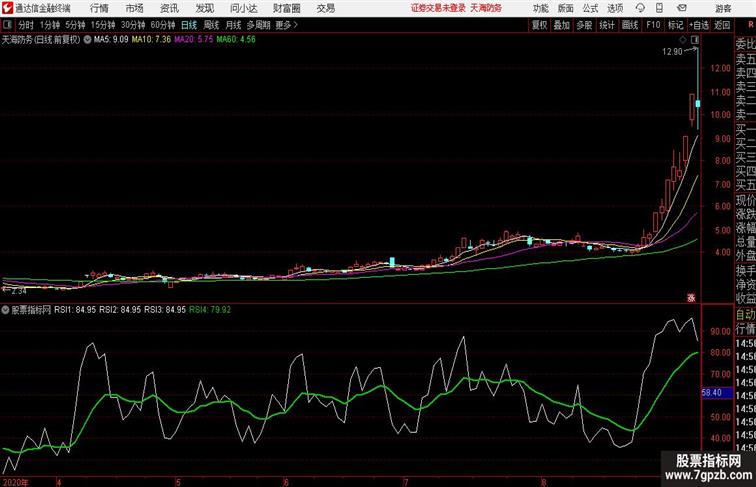Click the 复权 toolbar button
This screenshot has height=487, width=756.
point(539,25)
